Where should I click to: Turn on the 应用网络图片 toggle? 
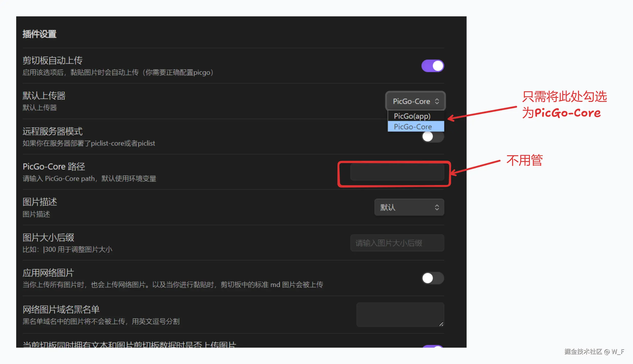[x=433, y=278]
